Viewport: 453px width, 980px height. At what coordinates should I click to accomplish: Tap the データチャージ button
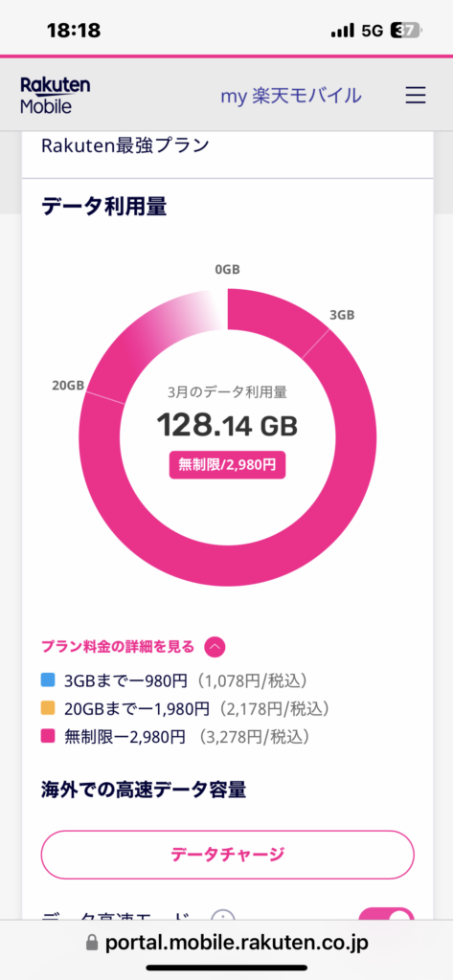[x=228, y=854]
